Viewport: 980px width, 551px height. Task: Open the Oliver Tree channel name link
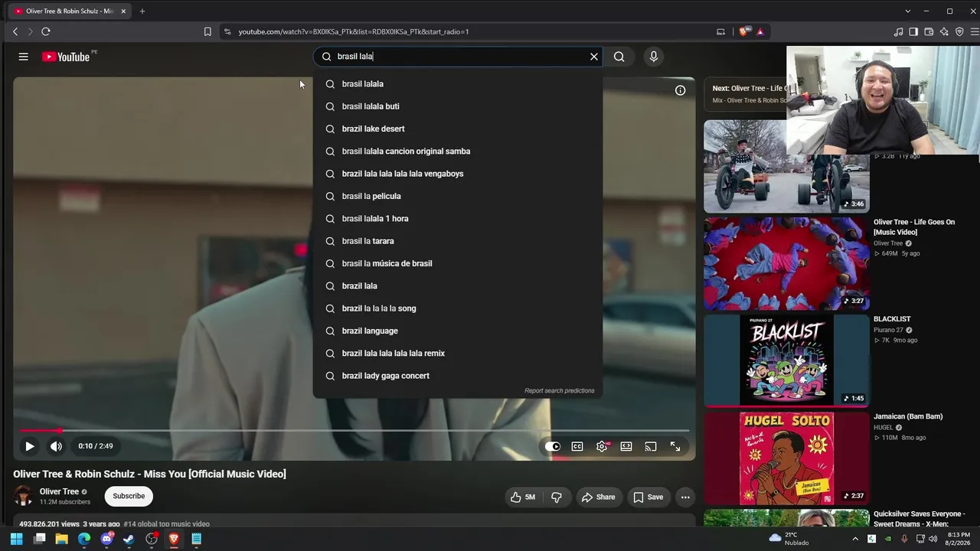click(60, 491)
